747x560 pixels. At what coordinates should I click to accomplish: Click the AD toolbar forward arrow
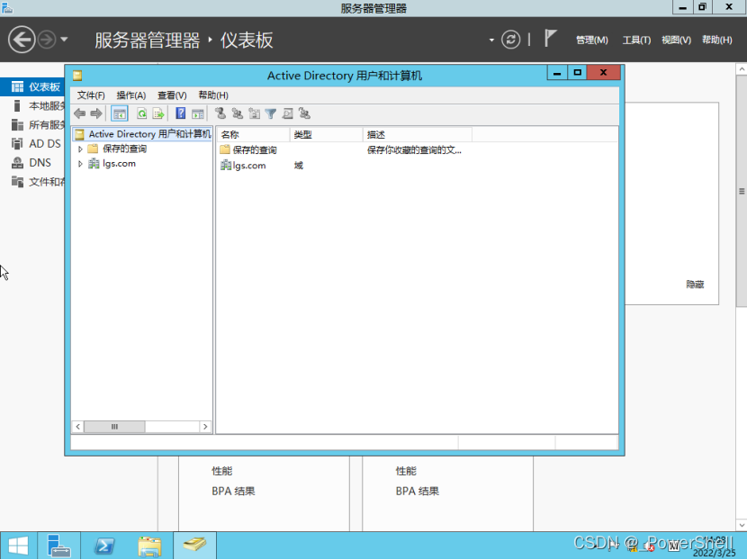[96, 113]
